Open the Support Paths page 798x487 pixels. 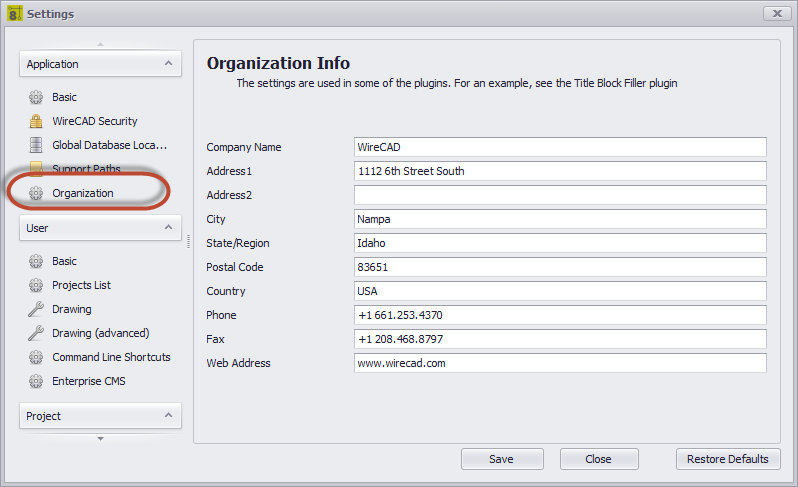click(86, 168)
